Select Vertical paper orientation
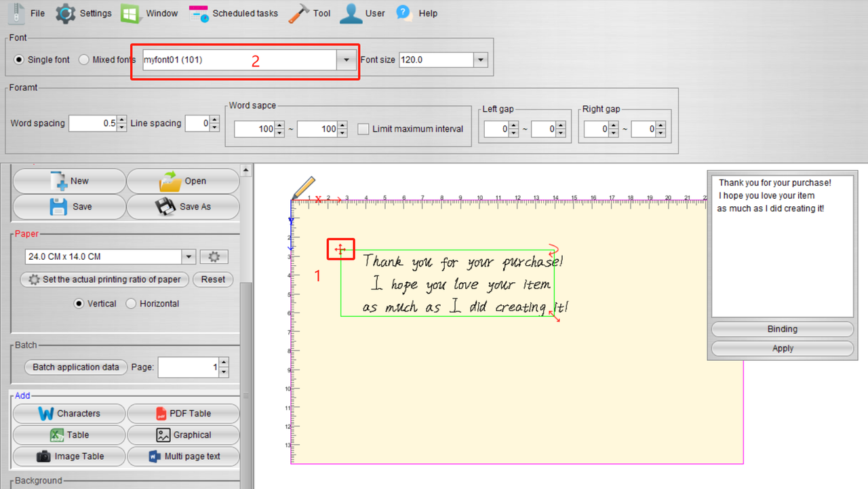Viewport: 868px width, 489px height. point(79,303)
